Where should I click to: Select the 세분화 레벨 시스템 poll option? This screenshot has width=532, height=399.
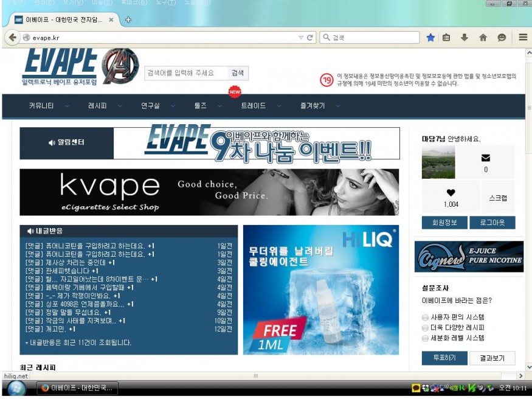(x=425, y=338)
